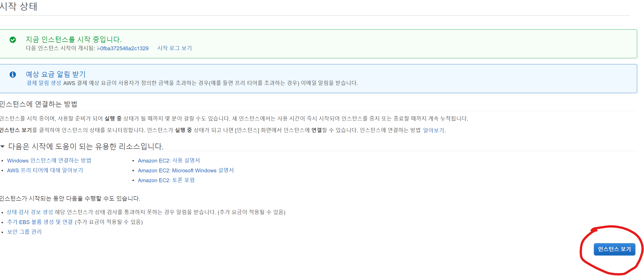
Task: Open the 보안 그룹 관리 link
Action: [x=24, y=232]
